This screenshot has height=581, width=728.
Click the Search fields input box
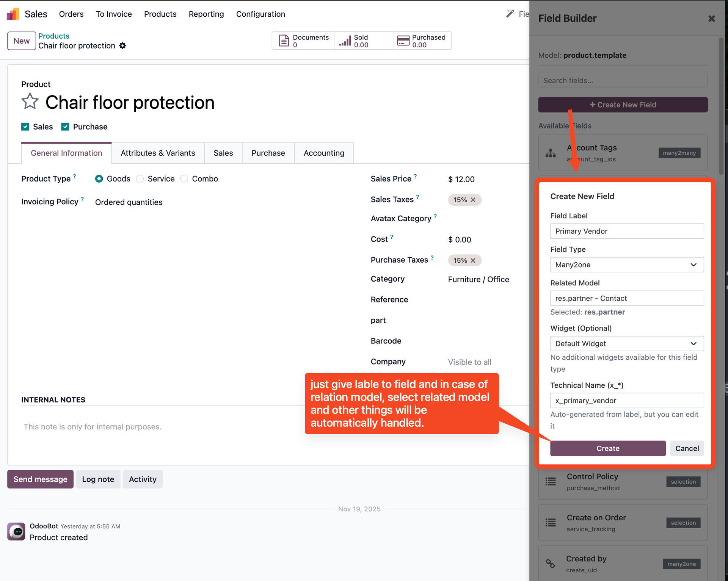coord(623,80)
